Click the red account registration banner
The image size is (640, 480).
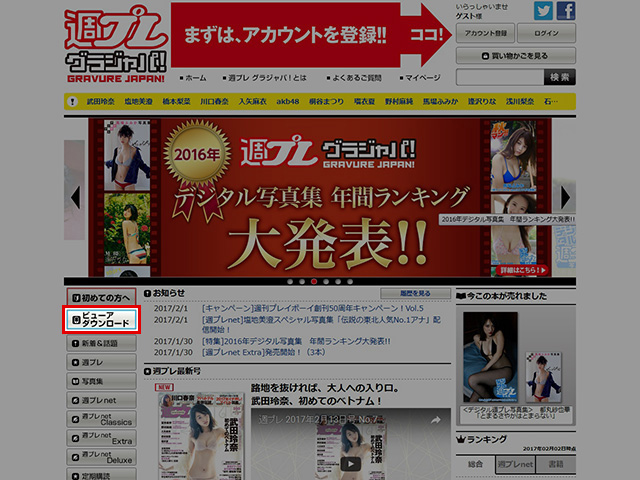point(311,35)
